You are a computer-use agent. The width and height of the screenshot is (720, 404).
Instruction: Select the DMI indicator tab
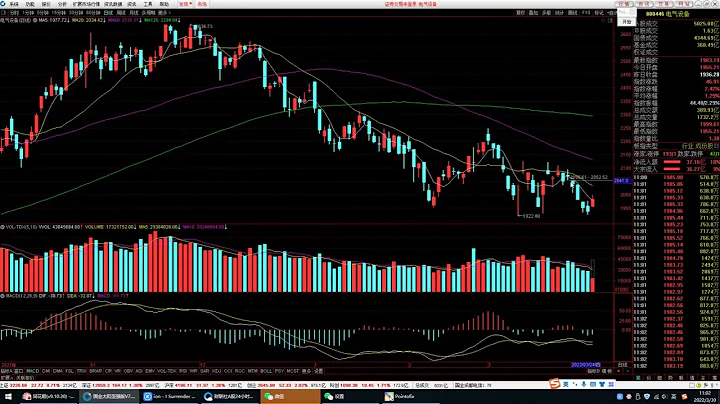coord(46,370)
